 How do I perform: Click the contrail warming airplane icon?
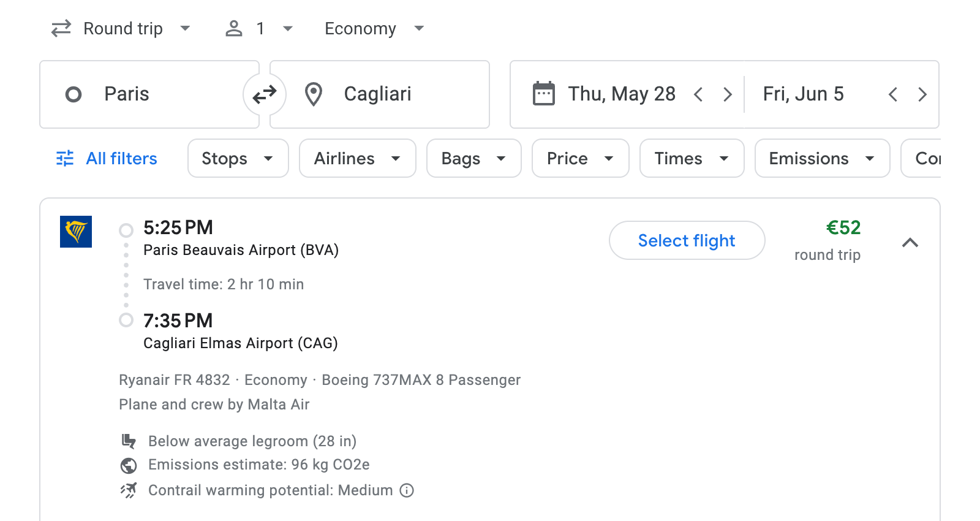point(129,490)
